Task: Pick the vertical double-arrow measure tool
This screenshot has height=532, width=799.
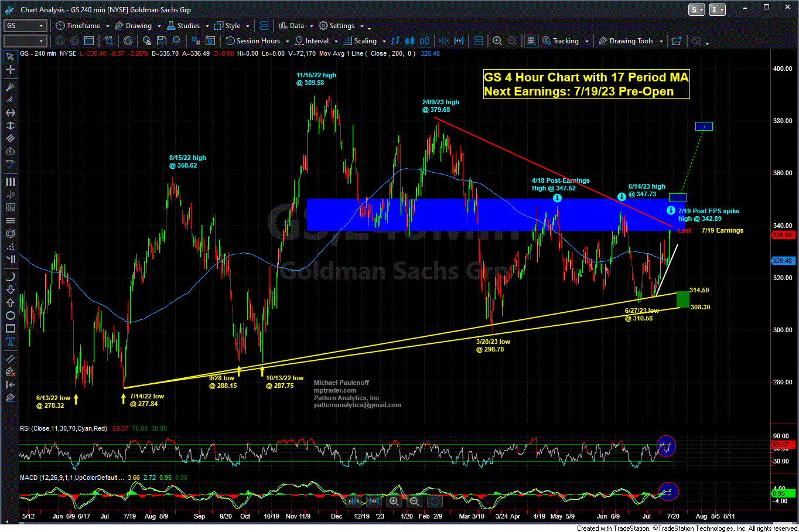Action: 10,125
